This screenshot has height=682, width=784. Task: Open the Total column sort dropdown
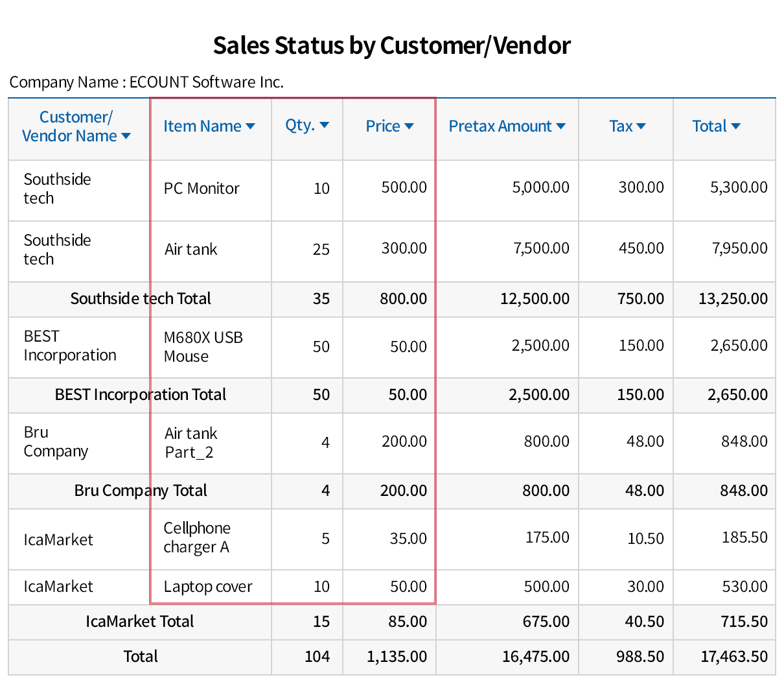tap(735, 126)
